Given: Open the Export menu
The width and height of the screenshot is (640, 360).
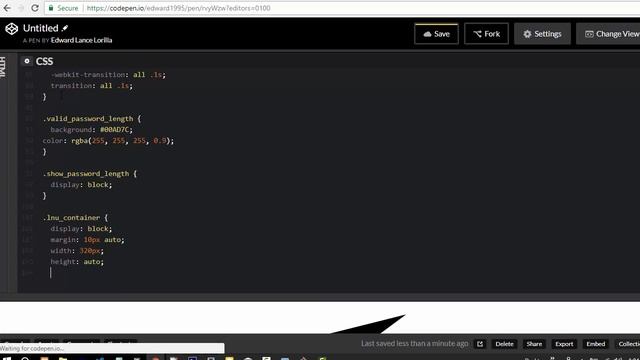Looking at the screenshot, I should tap(564, 344).
